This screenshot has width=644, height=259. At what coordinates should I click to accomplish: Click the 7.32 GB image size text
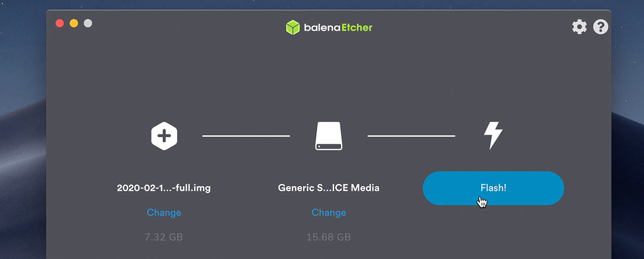pos(164,237)
